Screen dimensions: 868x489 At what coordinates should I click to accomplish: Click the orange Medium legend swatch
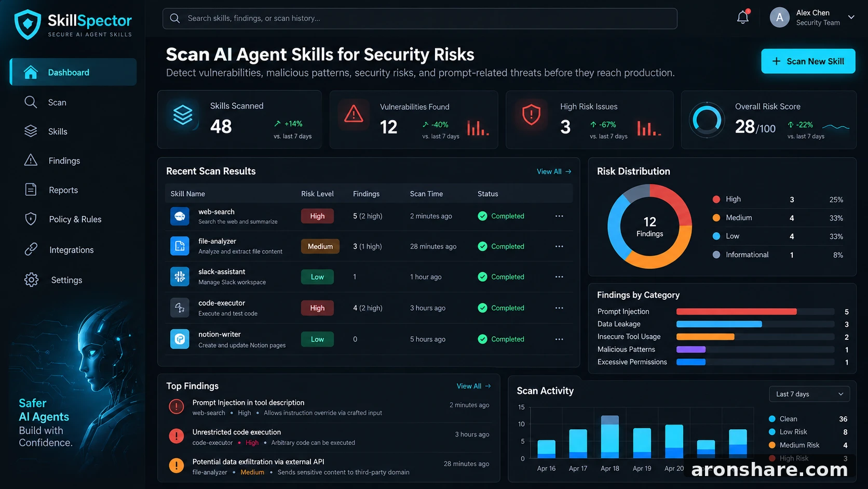coord(716,218)
